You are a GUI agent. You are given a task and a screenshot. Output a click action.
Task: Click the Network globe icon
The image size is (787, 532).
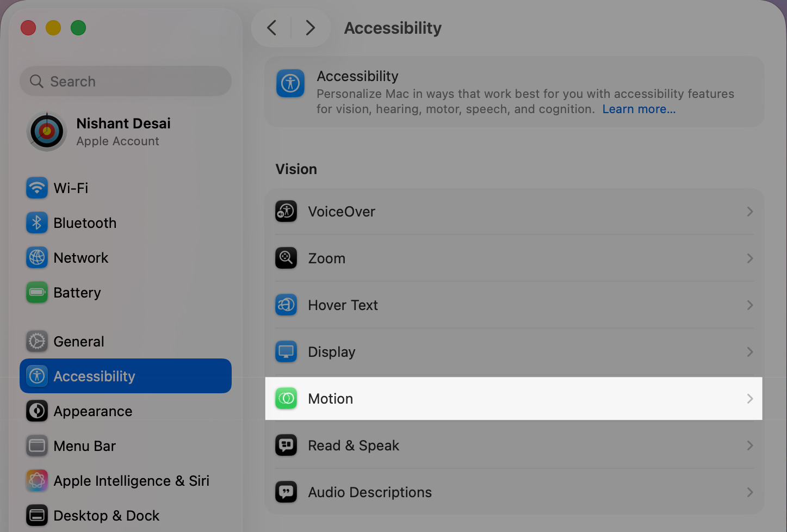pyautogui.click(x=36, y=257)
